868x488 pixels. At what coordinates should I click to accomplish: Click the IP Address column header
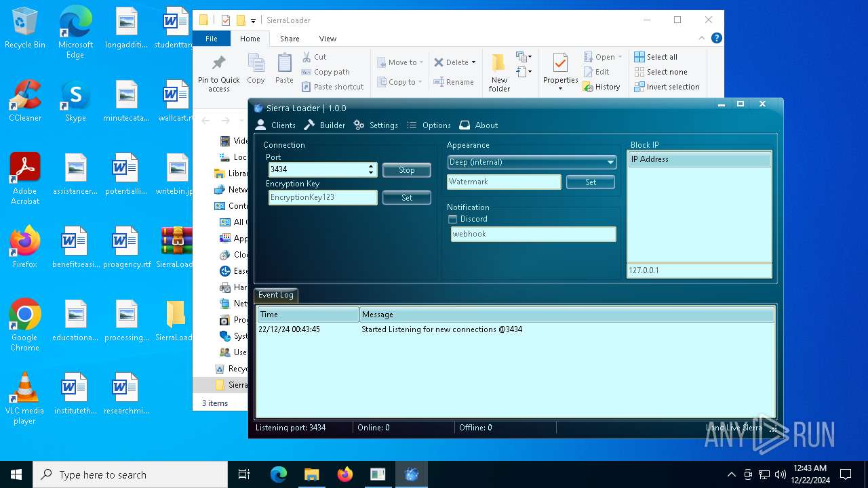click(699, 159)
